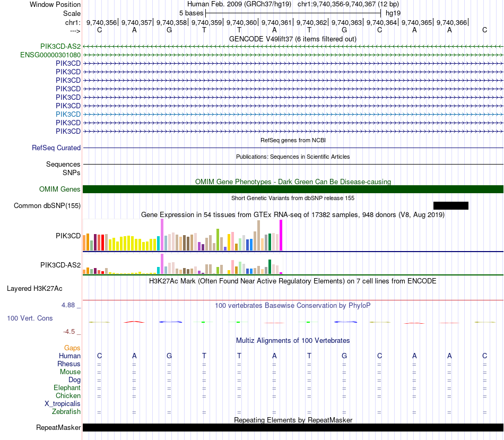
Task: Select the light-blue highlighted PIK3CD transcript label
Action: 68,114
